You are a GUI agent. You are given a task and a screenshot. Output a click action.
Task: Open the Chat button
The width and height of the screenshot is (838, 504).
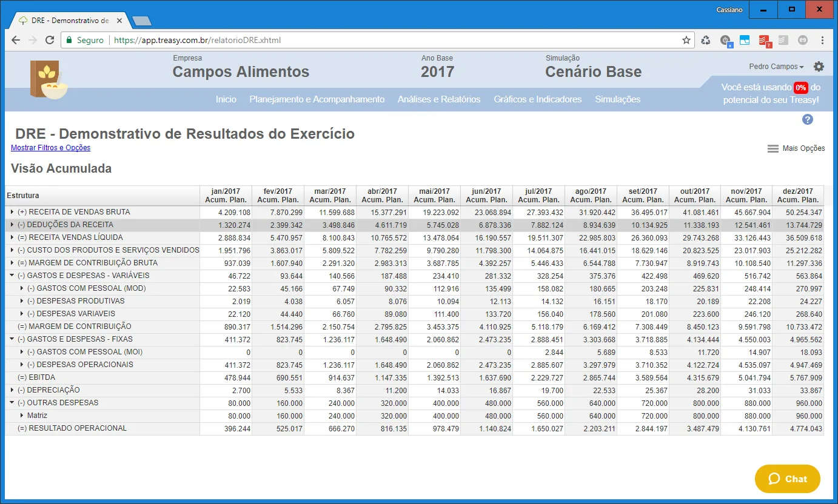788,479
